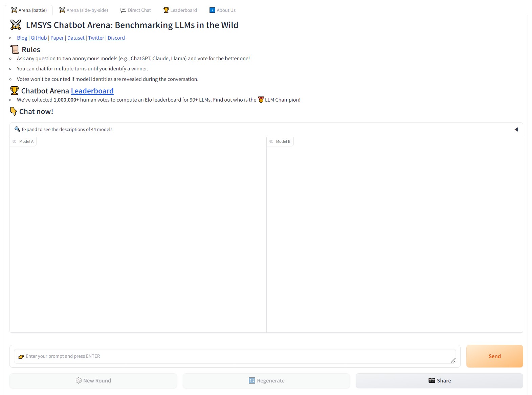Go to the Leaderboard tab

180,10
